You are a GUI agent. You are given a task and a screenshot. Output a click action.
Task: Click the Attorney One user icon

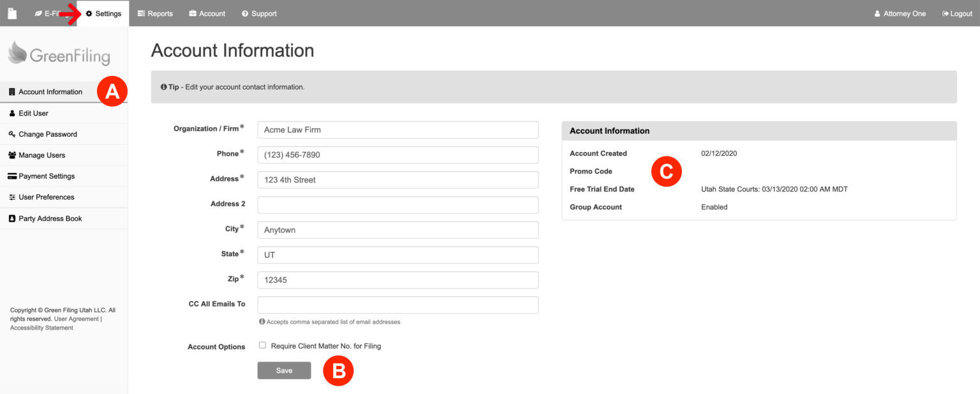pos(879,13)
